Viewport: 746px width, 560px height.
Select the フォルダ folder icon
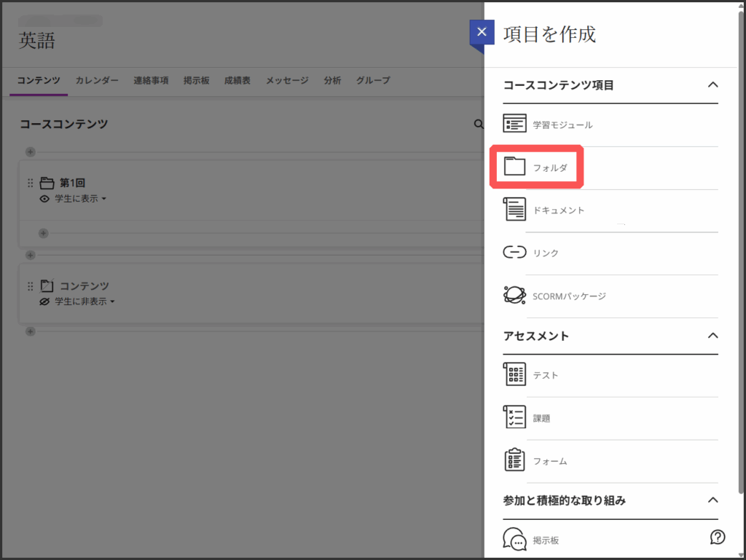[x=514, y=167]
